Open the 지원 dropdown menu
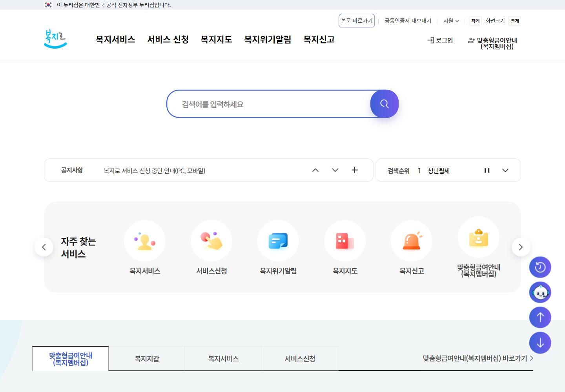 point(451,21)
